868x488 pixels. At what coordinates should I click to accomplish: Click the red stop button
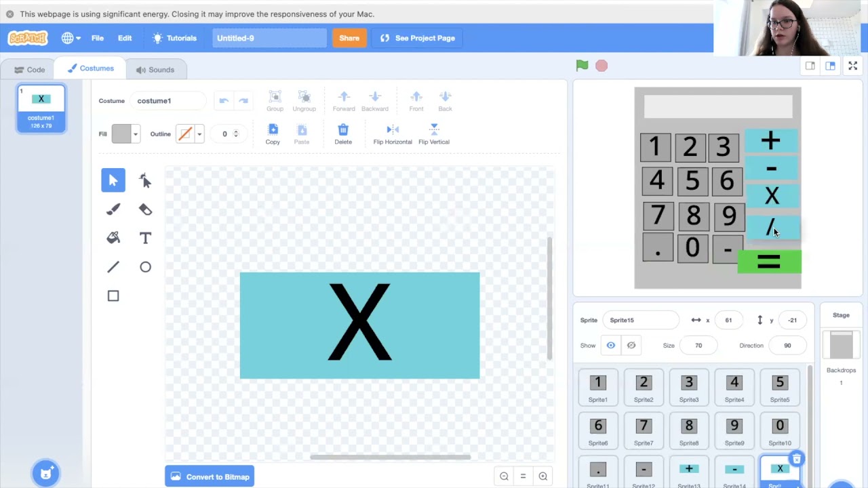coord(601,66)
